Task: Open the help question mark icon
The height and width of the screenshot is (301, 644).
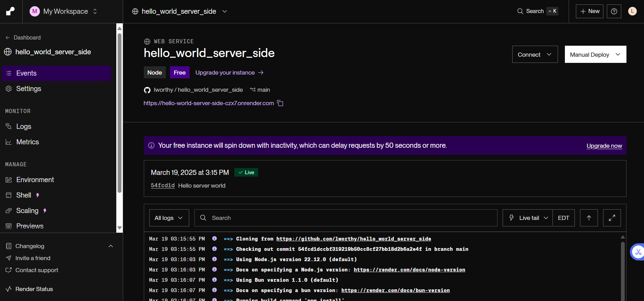Action: 614,11
